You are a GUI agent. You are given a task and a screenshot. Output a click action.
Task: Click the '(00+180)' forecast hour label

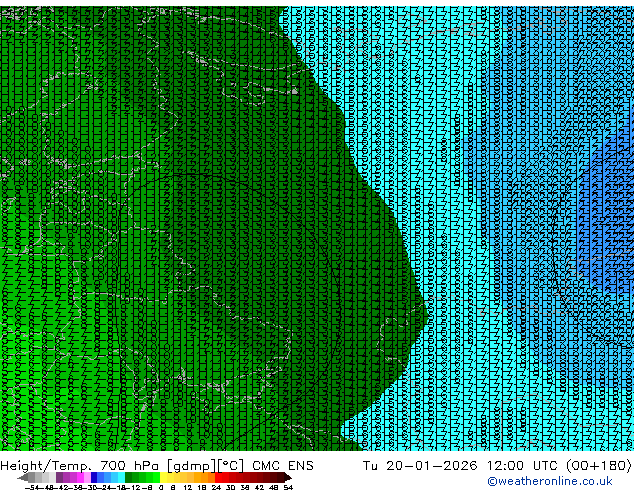click(598, 466)
